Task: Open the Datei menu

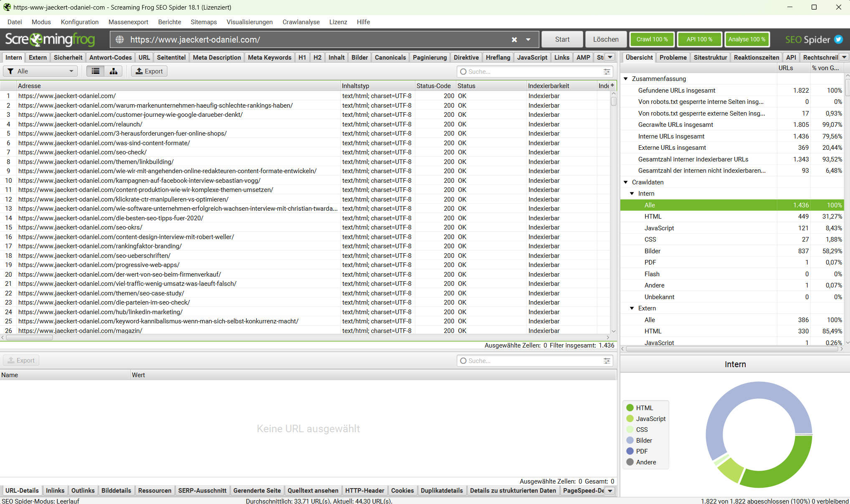Action: [15, 22]
